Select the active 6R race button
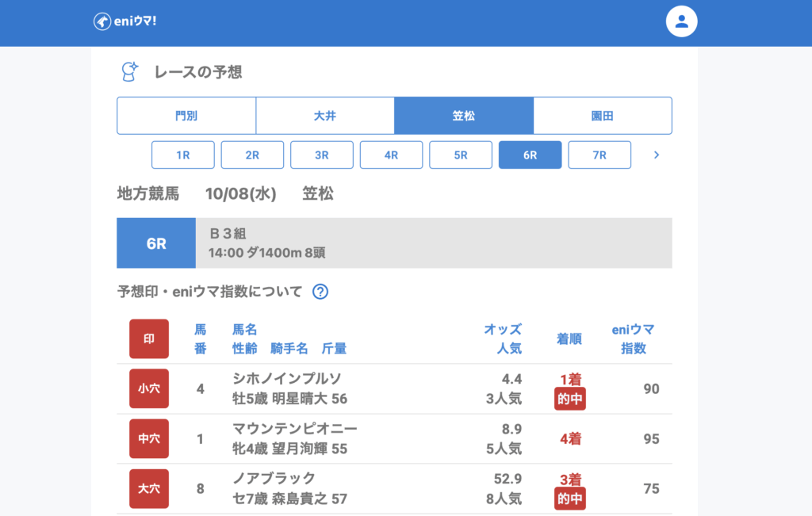The height and width of the screenshot is (516, 812). [530, 155]
